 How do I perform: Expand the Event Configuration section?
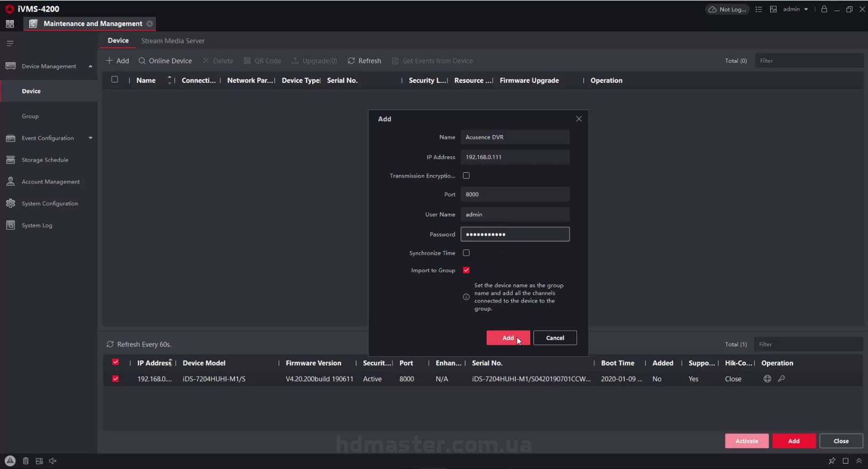click(x=90, y=138)
